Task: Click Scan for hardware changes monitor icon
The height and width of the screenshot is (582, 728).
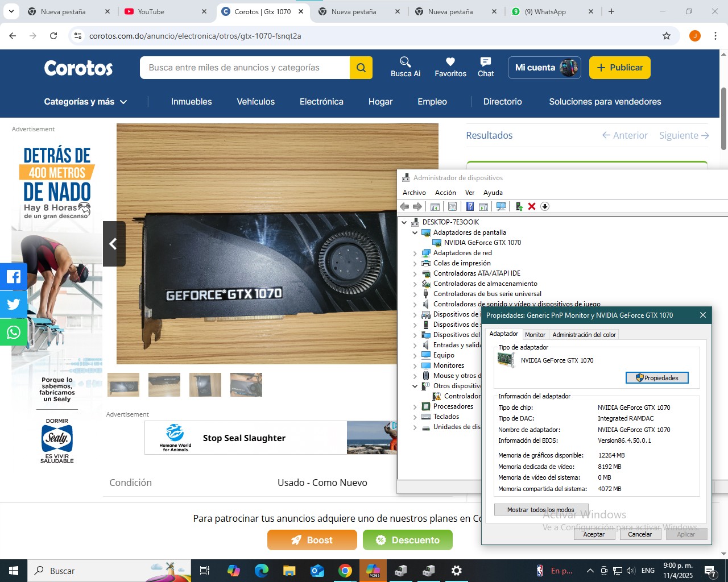Action: click(x=501, y=206)
